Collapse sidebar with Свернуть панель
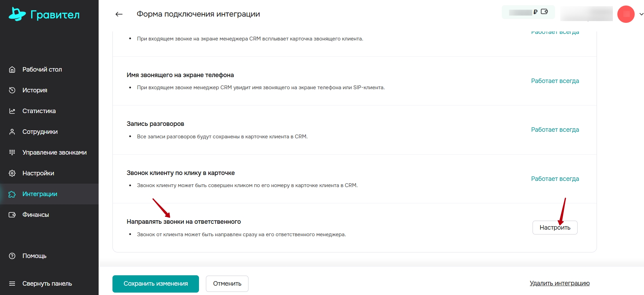The image size is (644, 295). point(47,284)
